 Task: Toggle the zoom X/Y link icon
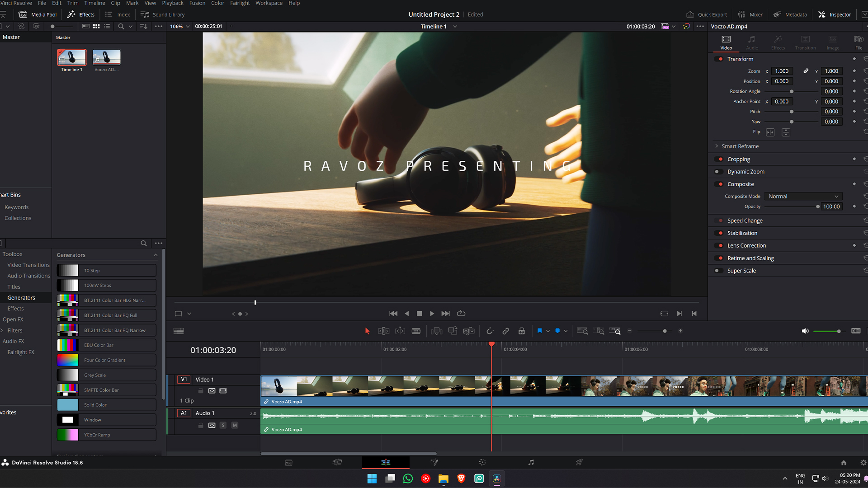coord(806,71)
